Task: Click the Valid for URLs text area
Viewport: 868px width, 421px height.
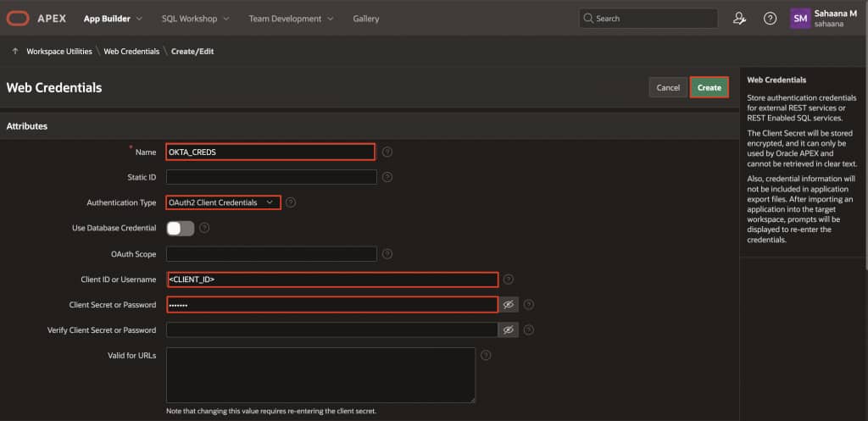Action: (x=320, y=375)
